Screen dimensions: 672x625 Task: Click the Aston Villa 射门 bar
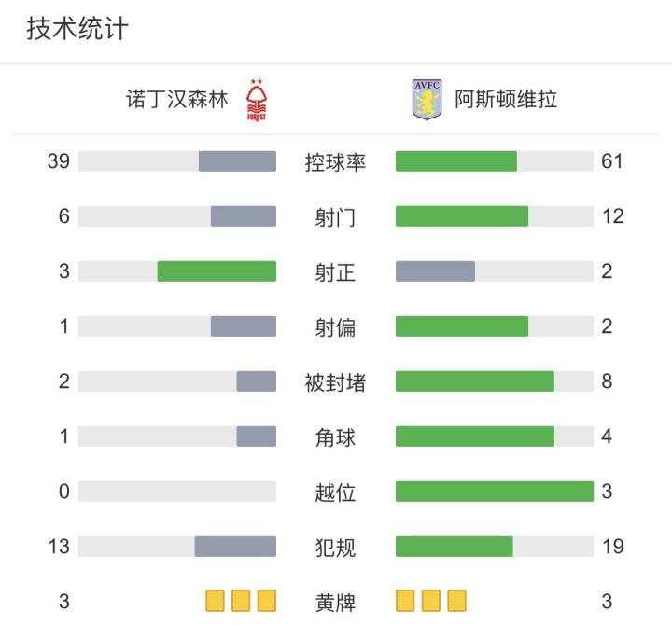pyautogui.click(x=461, y=216)
